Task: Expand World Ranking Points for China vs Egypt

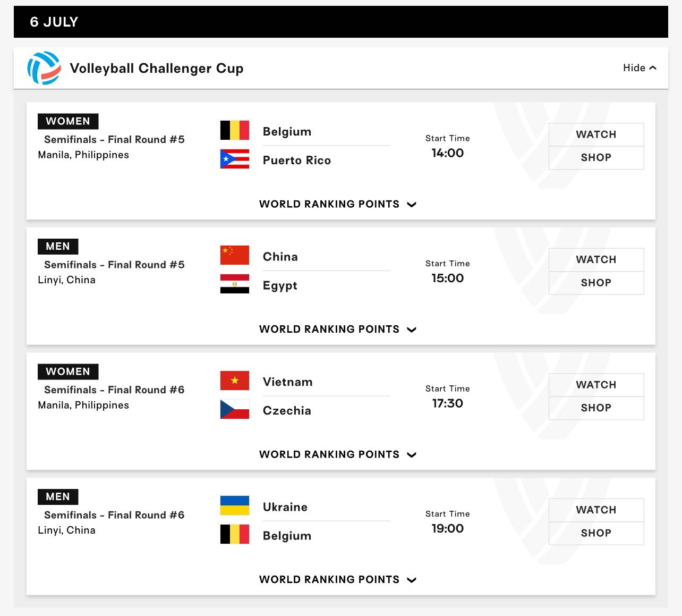Action: pyautogui.click(x=338, y=329)
